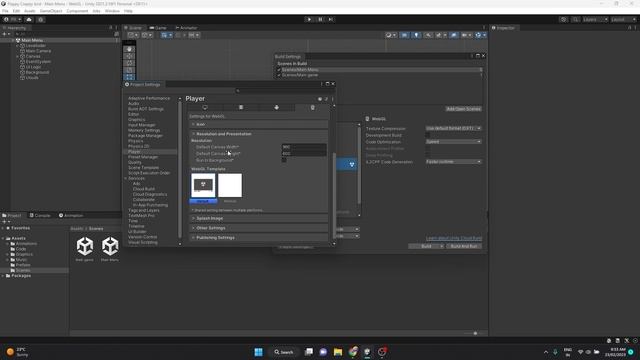Open Player settings preset icon

click(x=326, y=99)
